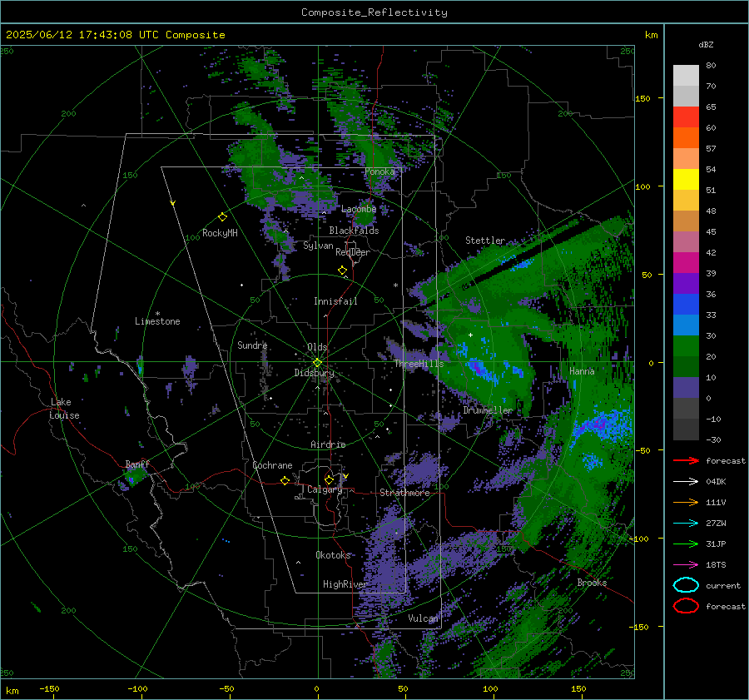Click the yellow diamond marker under Cochrane

click(x=285, y=480)
